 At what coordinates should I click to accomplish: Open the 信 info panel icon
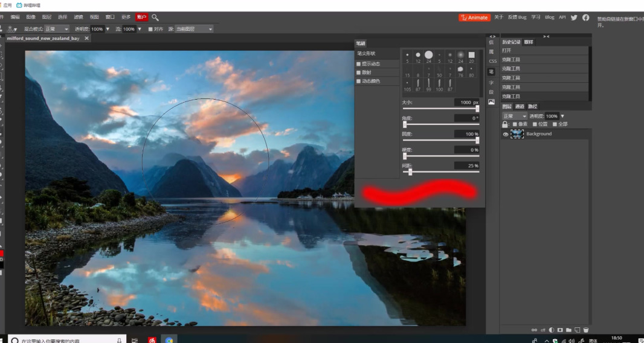pyautogui.click(x=491, y=42)
